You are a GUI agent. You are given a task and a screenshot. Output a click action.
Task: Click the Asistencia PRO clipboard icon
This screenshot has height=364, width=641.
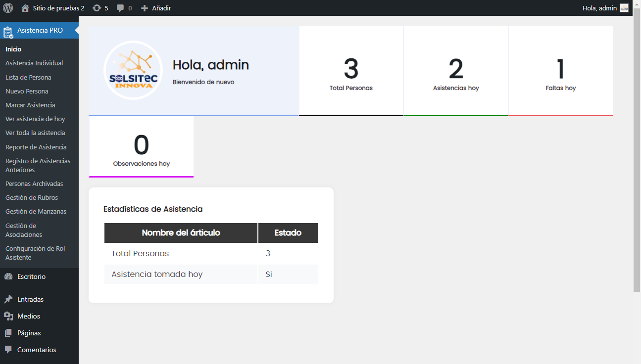8,32
